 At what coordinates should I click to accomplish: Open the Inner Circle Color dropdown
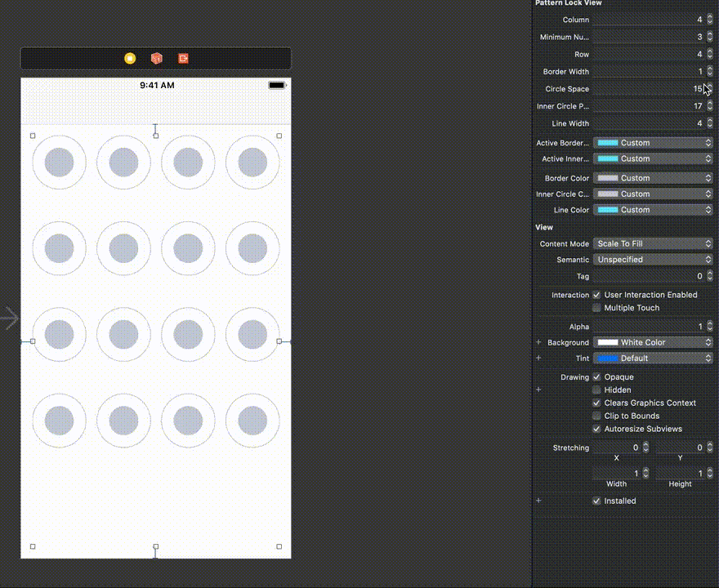coord(653,194)
